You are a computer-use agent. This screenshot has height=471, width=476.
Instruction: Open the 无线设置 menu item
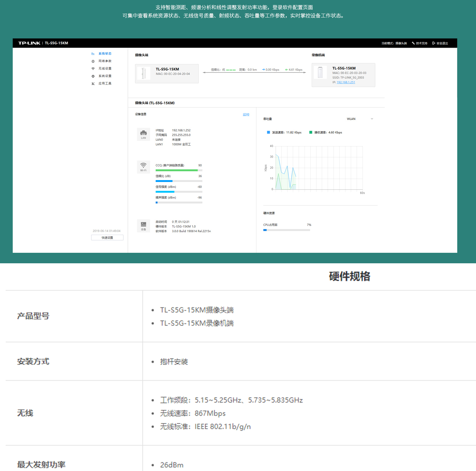tap(105, 69)
